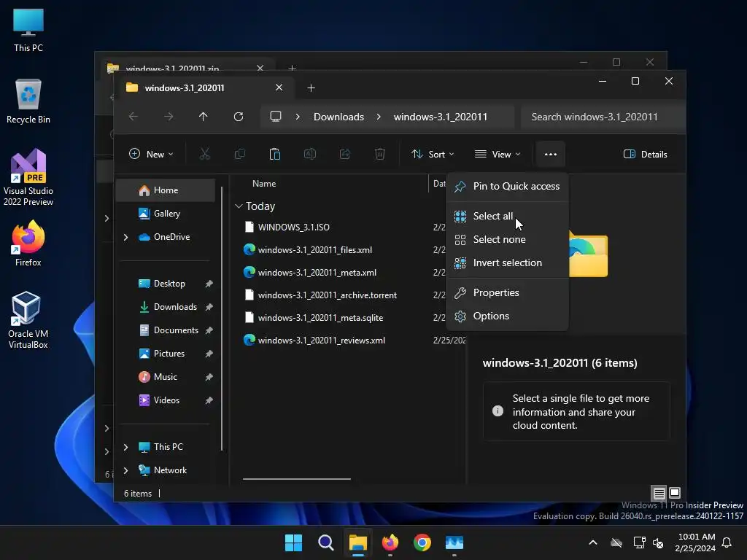Choose Pin to Quick access

(x=508, y=186)
